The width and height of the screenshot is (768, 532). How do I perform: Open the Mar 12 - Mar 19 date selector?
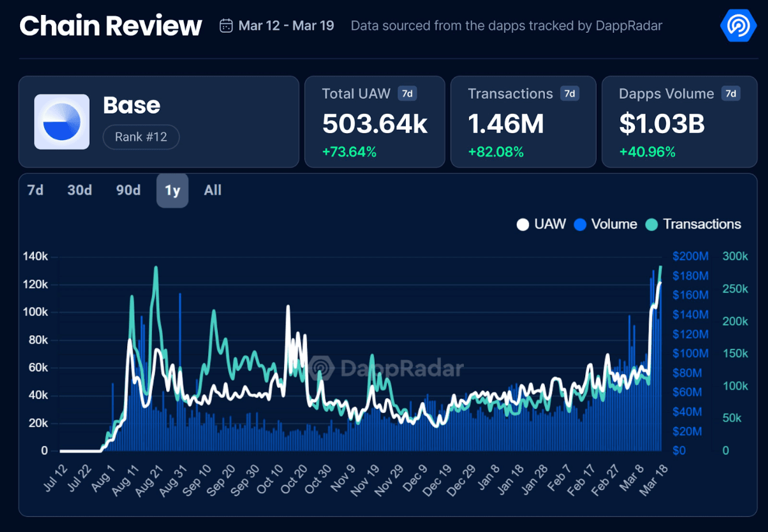pyautogui.click(x=286, y=26)
